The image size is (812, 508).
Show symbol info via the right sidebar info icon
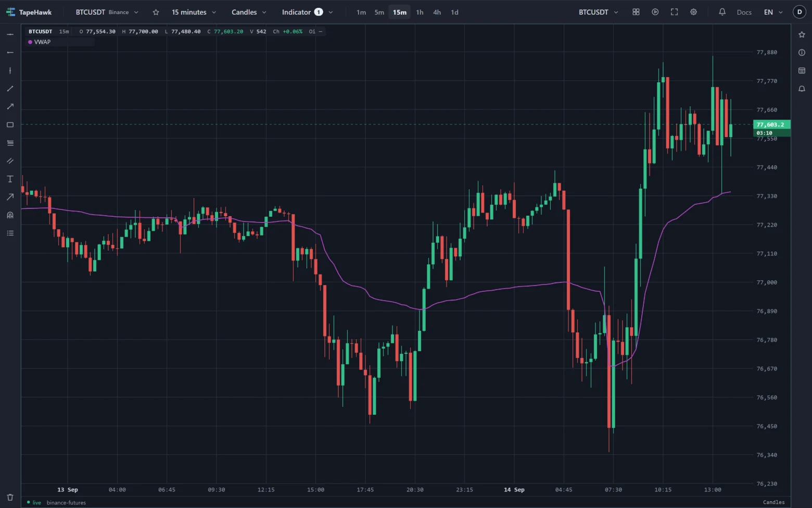802,53
